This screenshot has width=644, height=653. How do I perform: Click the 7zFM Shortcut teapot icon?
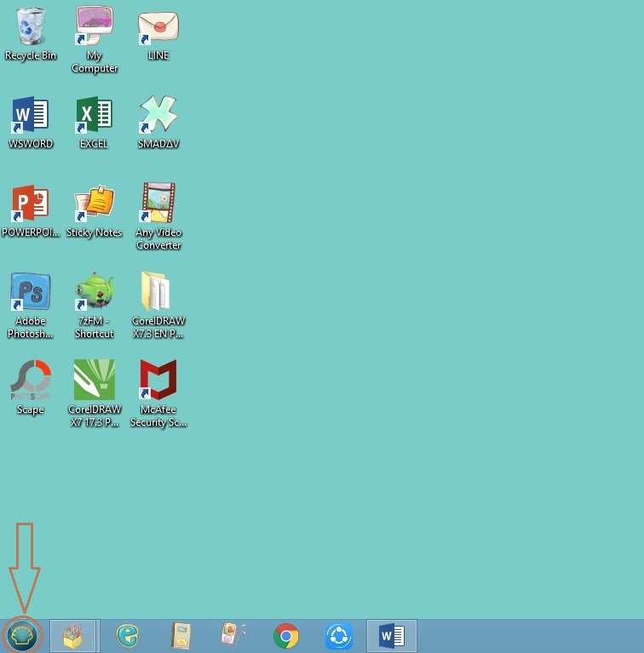(95, 291)
